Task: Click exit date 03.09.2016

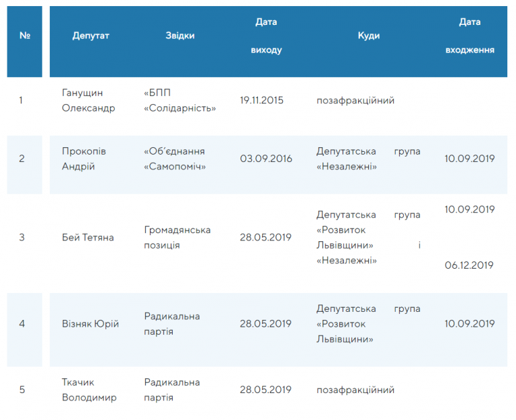Action: pos(266,159)
